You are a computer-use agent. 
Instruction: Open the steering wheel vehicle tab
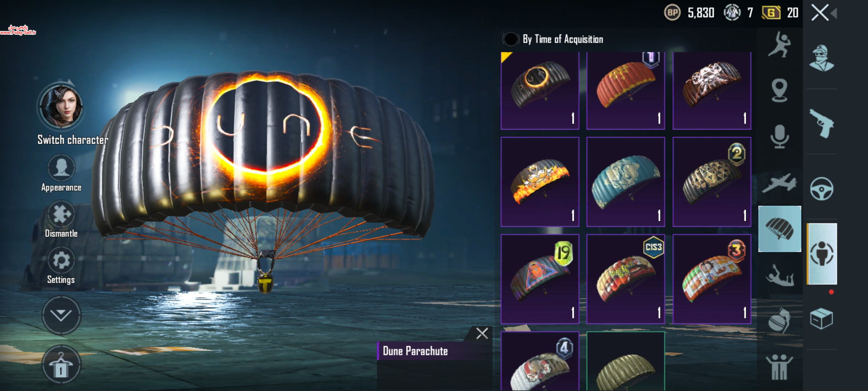pyautogui.click(x=821, y=189)
